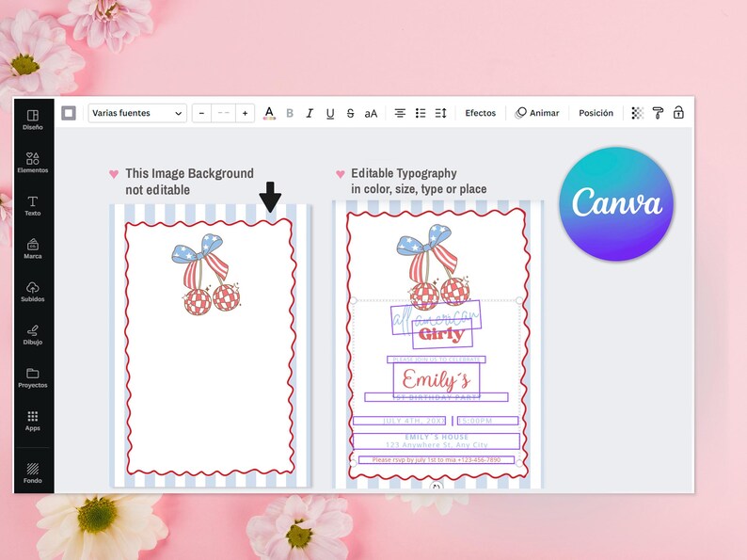Toggle the lock icon

click(x=678, y=113)
